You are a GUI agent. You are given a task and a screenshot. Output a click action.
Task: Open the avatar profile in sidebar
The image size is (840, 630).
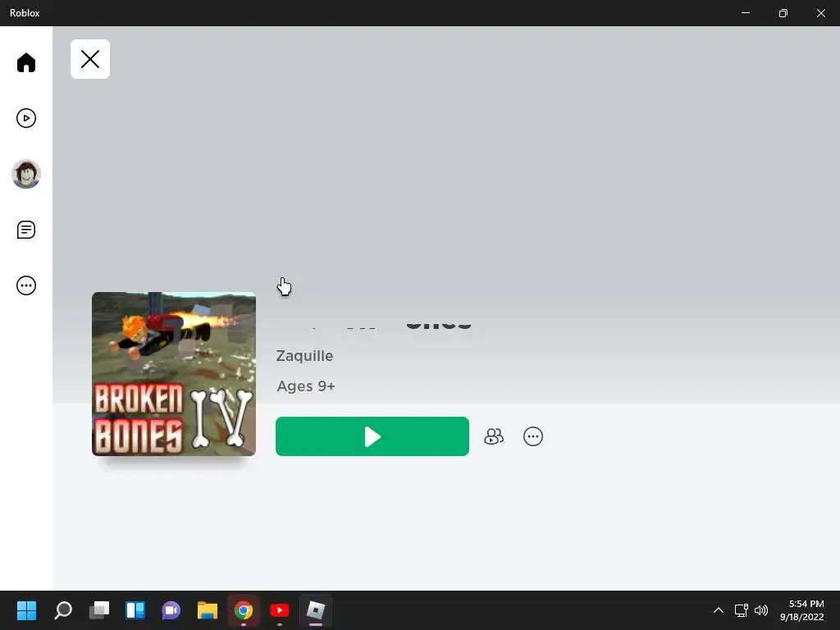point(25,174)
